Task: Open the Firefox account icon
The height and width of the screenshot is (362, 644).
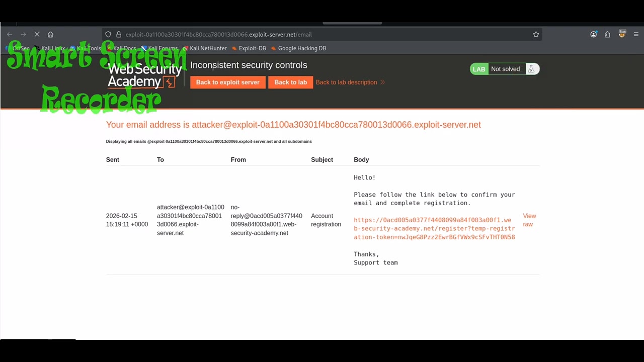Action: click(594, 35)
